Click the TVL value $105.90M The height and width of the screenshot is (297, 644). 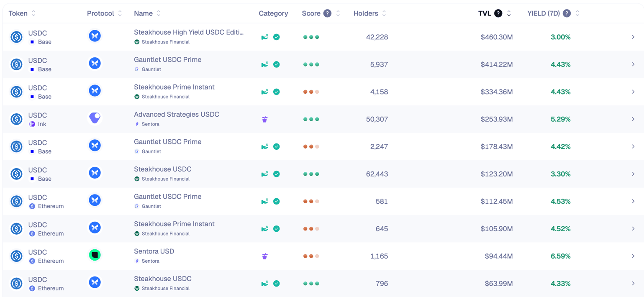click(x=497, y=229)
